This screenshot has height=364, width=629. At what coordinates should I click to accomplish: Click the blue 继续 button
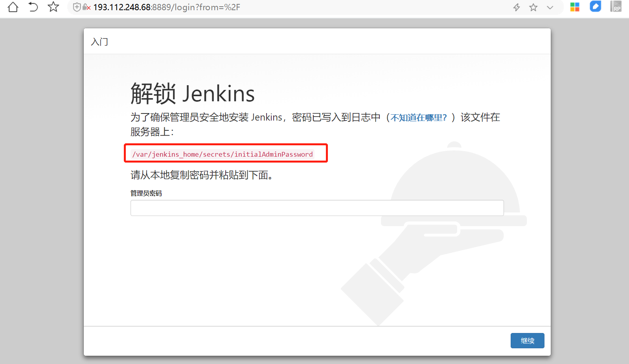click(527, 340)
